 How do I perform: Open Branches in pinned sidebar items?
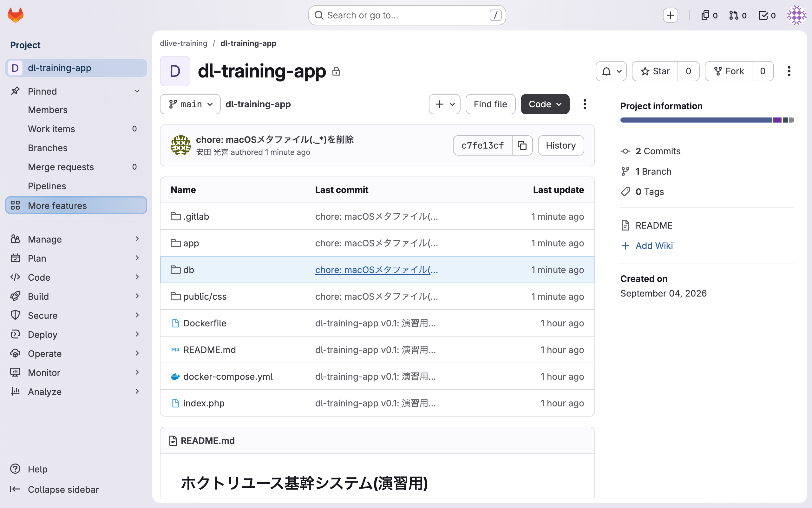click(76, 148)
